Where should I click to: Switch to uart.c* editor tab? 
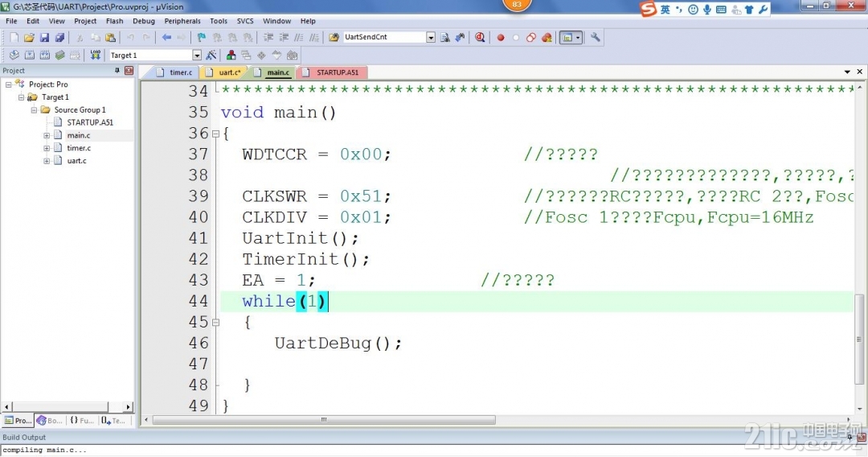[x=223, y=72]
